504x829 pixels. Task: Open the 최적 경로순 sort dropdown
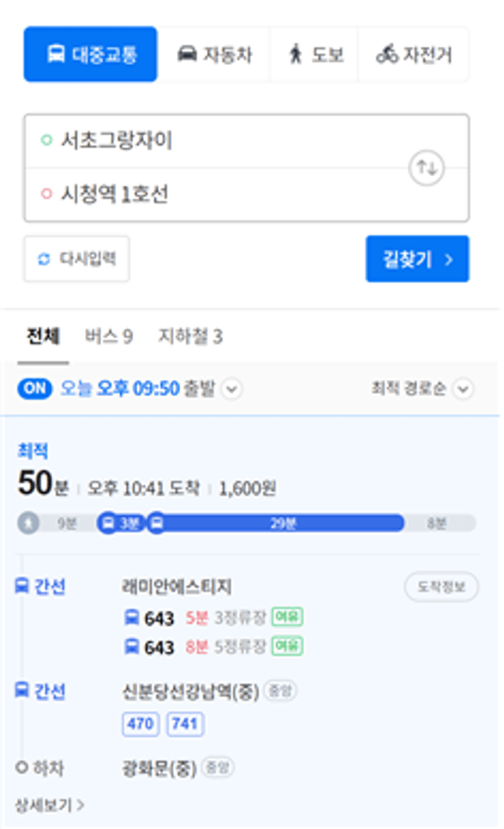coord(464,389)
